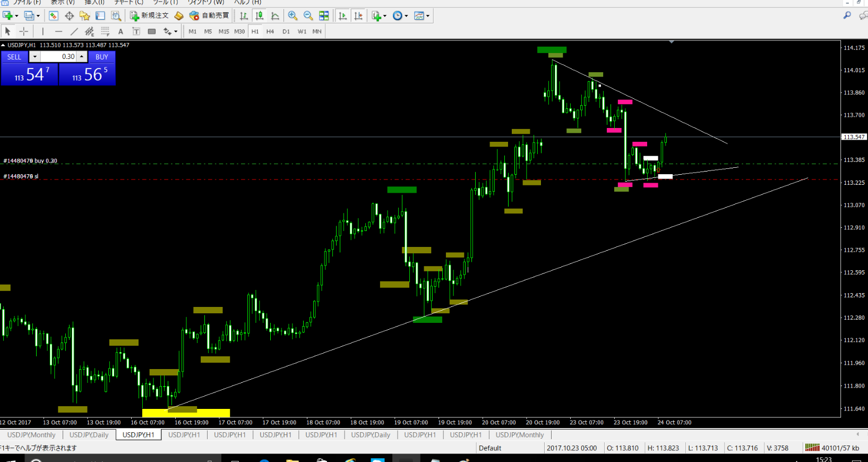Zoom out of the chart
The image size is (868, 462).
tap(308, 16)
